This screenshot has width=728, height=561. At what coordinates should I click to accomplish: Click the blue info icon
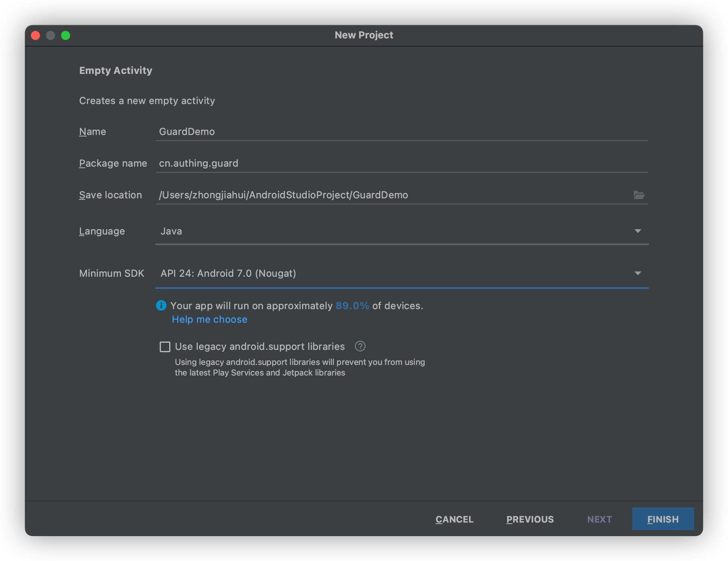pos(161,305)
